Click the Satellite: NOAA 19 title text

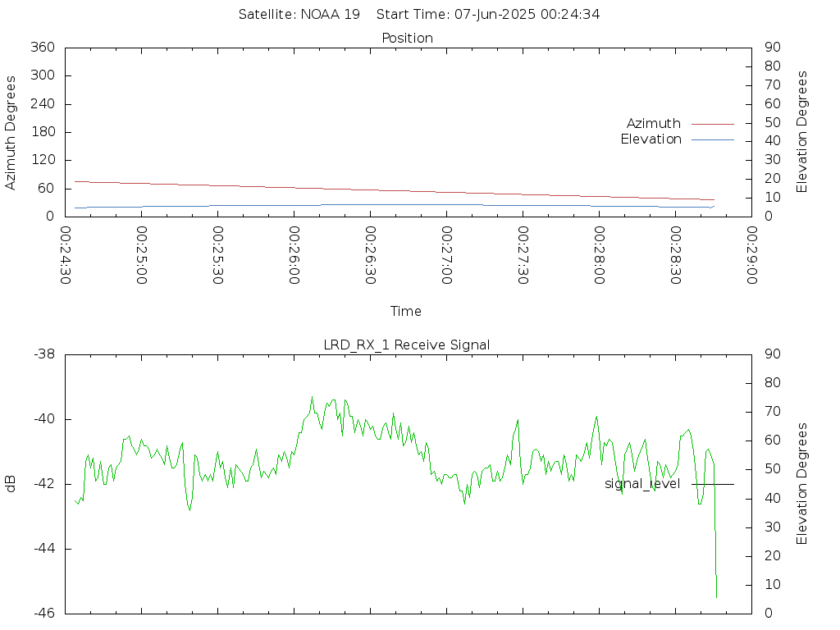(299, 15)
